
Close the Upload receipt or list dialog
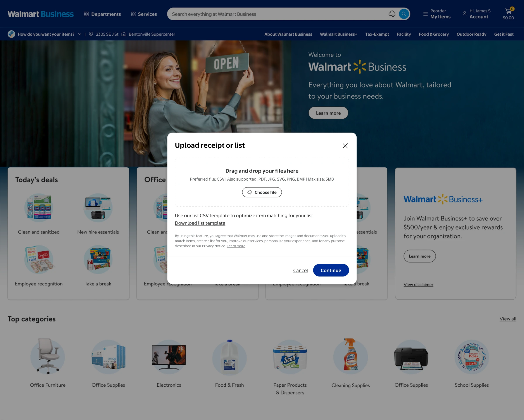point(345,146)
